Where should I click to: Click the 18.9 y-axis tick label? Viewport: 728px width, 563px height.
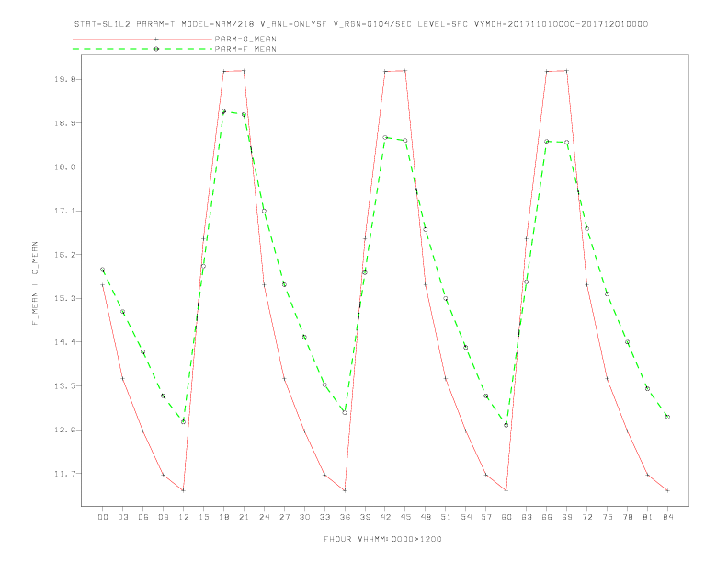(x=64, y=123)
